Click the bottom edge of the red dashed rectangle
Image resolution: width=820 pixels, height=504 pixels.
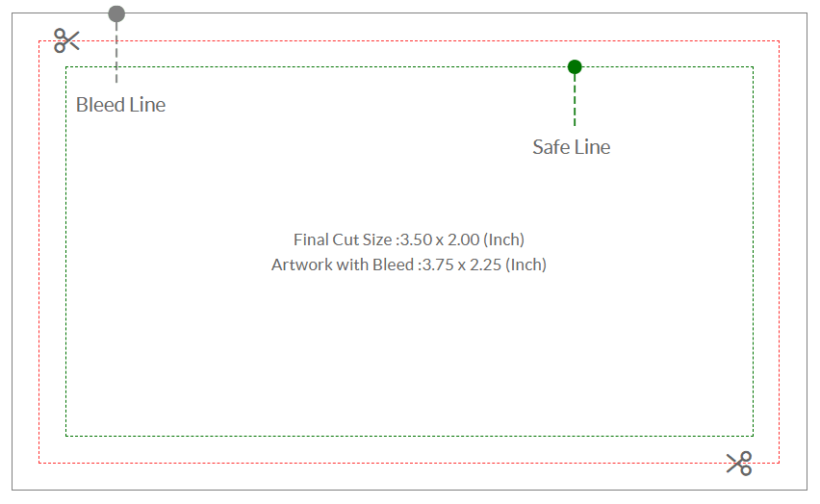(x=409, y=463)
